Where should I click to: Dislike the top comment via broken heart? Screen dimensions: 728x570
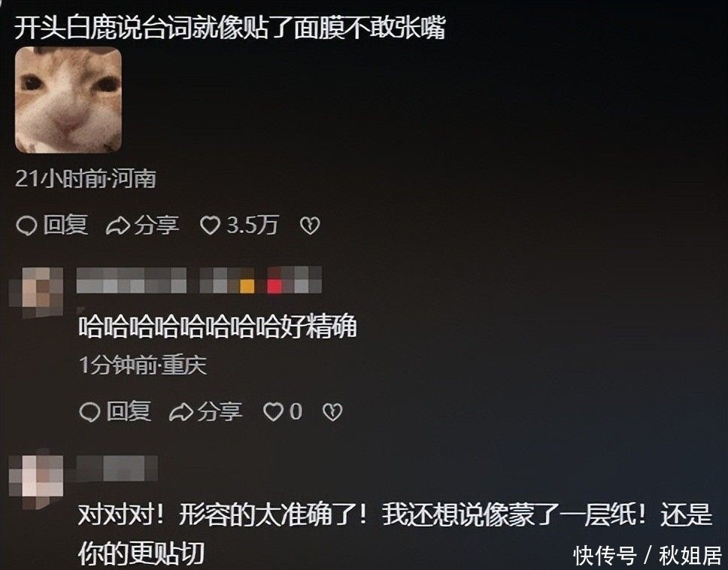tap(310, 226)
